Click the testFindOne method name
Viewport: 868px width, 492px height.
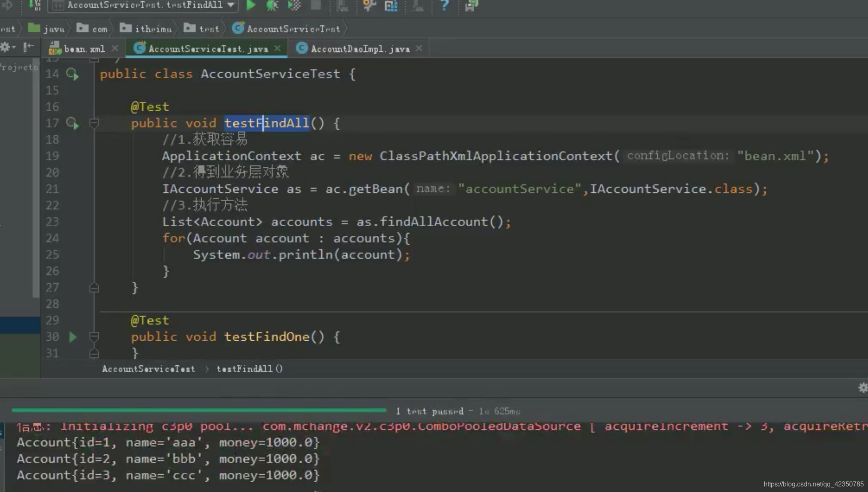coord(266,337)
